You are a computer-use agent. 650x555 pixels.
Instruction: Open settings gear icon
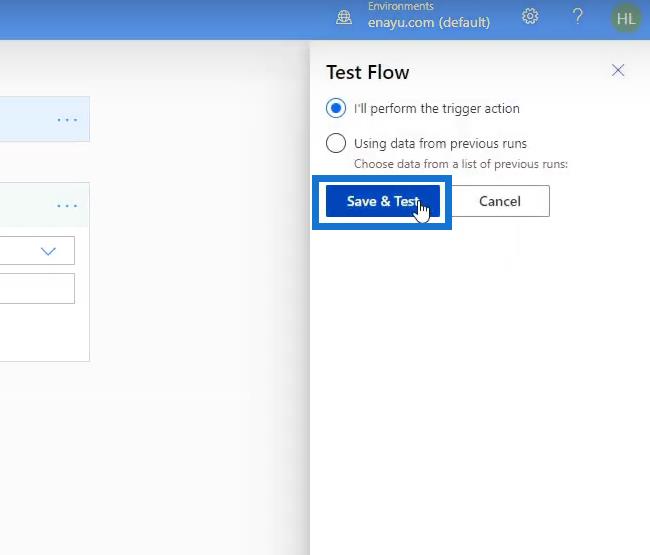[x=530, y=16]
